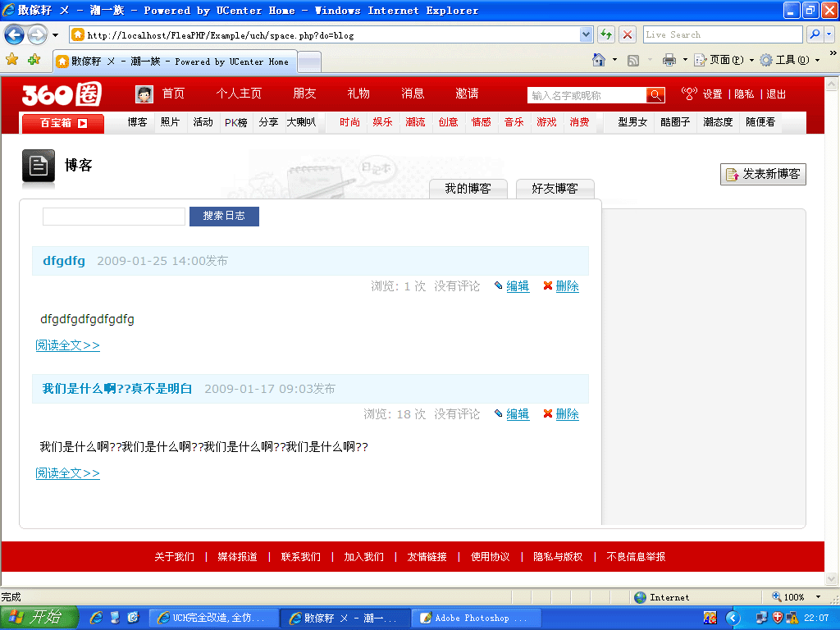Viewport: 840px width, 630px height.
Task: Focus the Live Search input box
Action: click(x=722, y=34)
